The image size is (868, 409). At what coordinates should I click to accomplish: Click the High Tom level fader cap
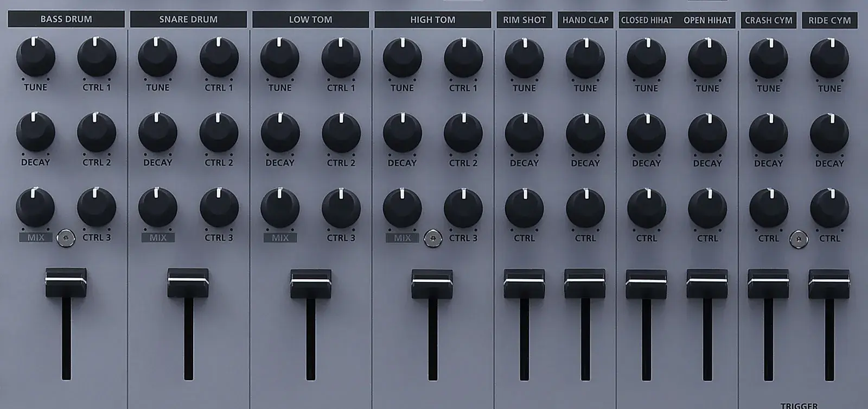432,284
